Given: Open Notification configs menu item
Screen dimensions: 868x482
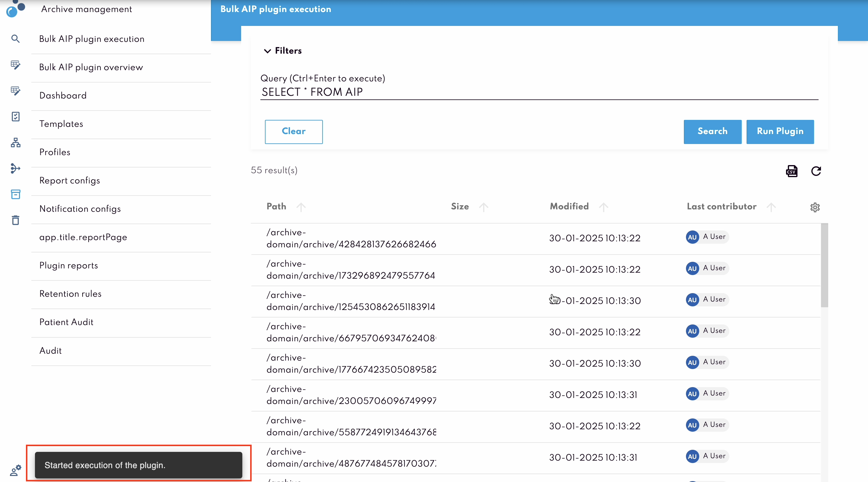Looking at the screenshot, I should tap(121, 209).
